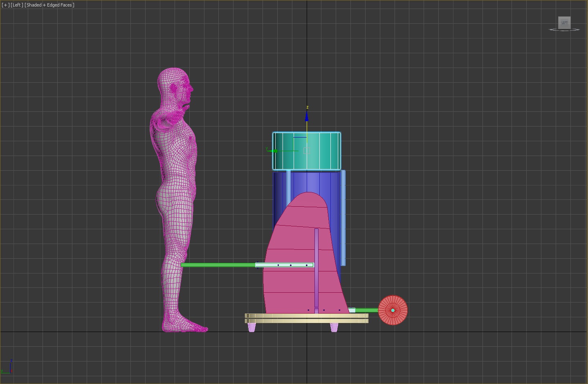588x384 pixels.
Task: Click the ViewCube compass ring
Action: (564, 30)
